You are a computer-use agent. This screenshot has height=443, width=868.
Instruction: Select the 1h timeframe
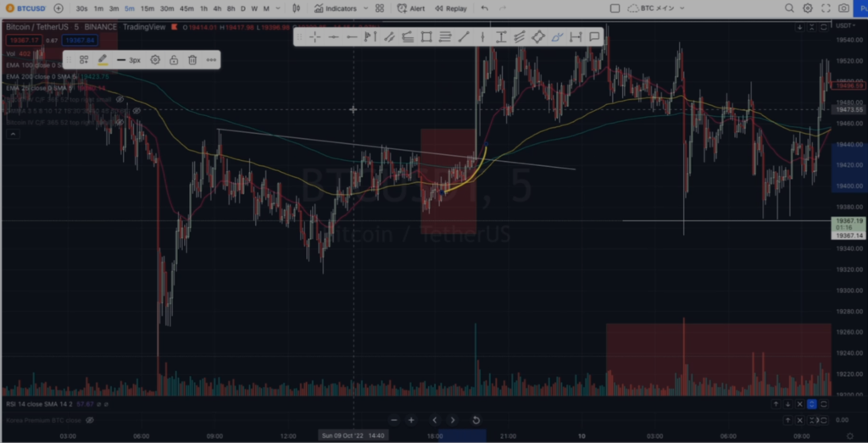point(203,8)
